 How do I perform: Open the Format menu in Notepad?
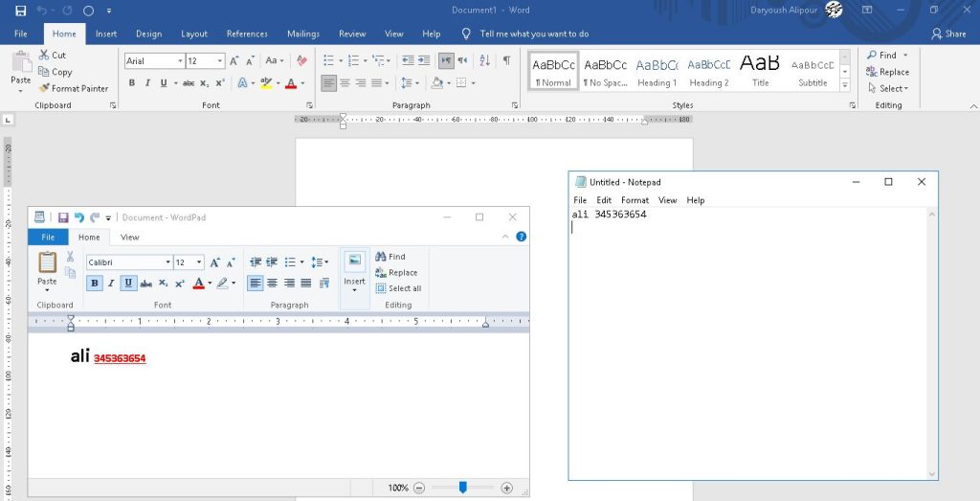(635, 200)
